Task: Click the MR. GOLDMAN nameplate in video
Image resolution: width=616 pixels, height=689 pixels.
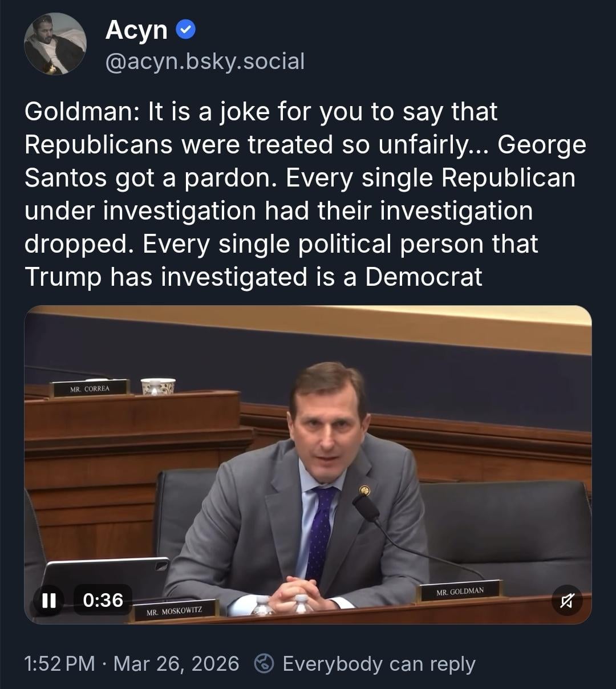Action: (x=460, y=591)
